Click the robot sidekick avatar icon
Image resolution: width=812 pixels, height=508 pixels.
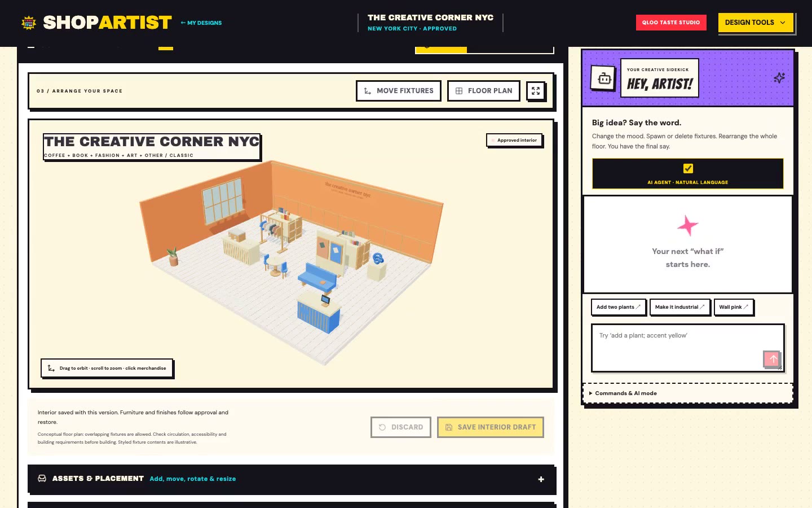pos(604,78)
